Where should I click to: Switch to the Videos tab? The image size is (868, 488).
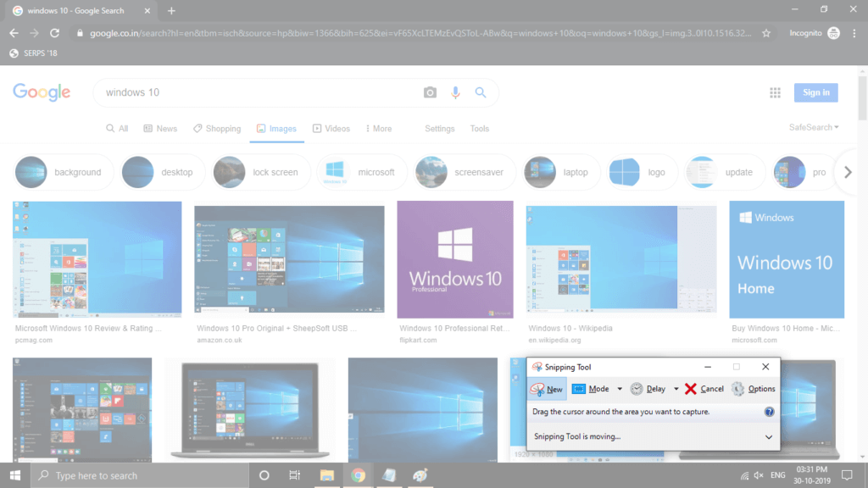(x=331, y=129)
